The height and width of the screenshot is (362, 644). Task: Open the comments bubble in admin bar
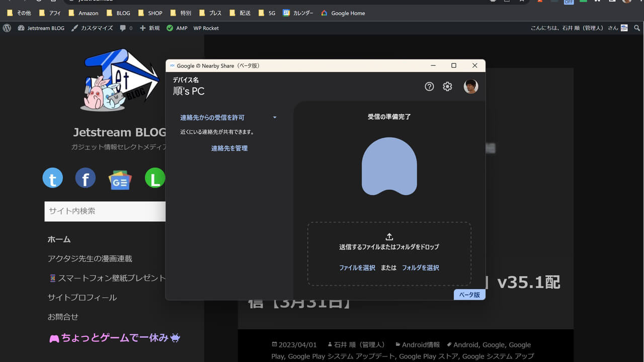tap(122, 28)
